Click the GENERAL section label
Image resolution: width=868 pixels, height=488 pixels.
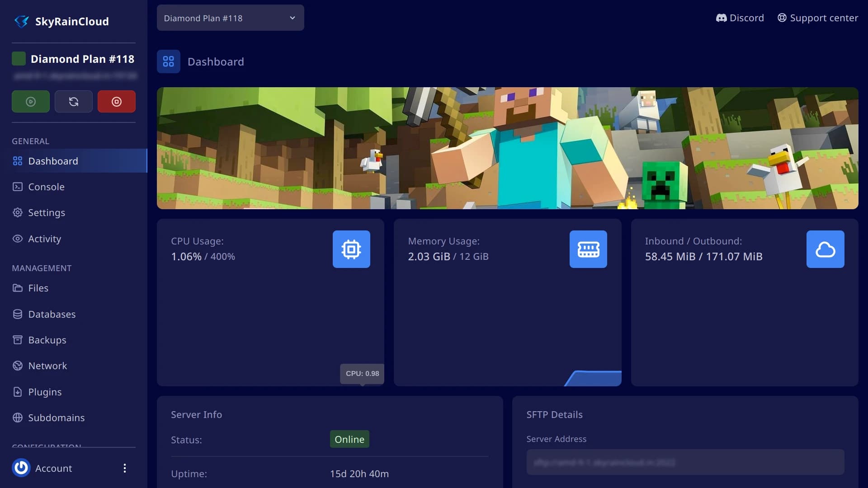[x=31, y=141]
